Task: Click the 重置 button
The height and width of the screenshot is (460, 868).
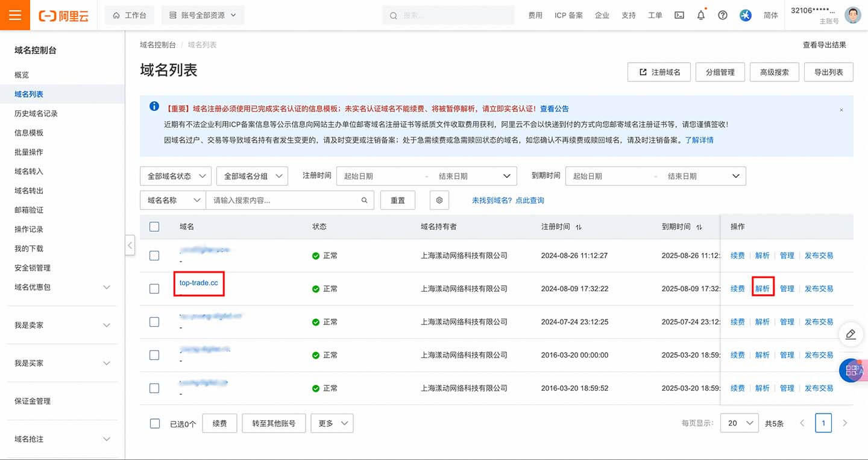Action: click(x=398, y=200)
